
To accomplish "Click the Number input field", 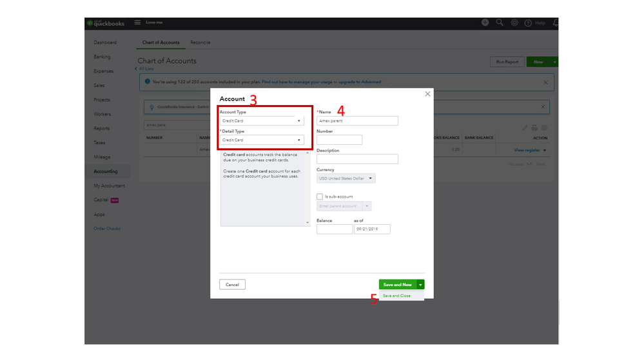I will click(339, 140).
